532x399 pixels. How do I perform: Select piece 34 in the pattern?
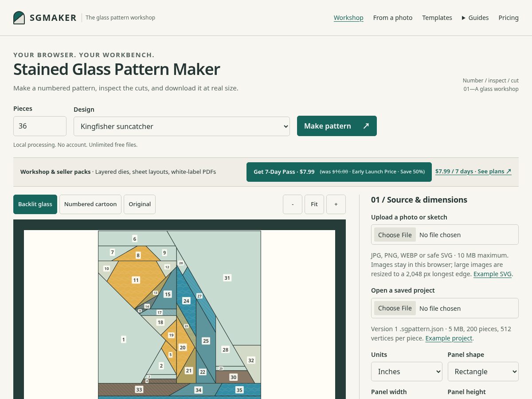(198, 390)
